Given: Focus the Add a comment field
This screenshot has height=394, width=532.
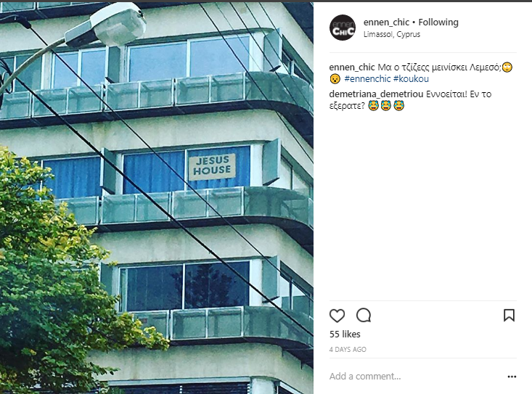Looking at the screenshot, I should point(416,377).
